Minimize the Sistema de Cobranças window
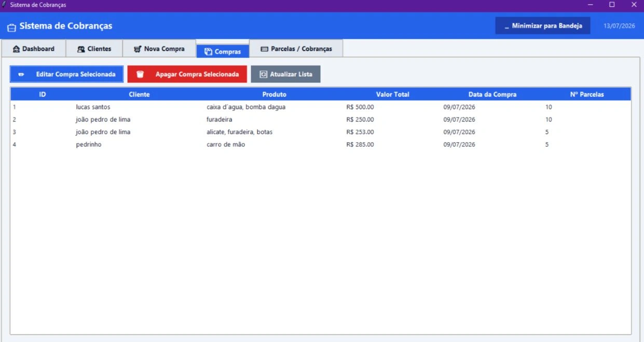 (591, 5)
